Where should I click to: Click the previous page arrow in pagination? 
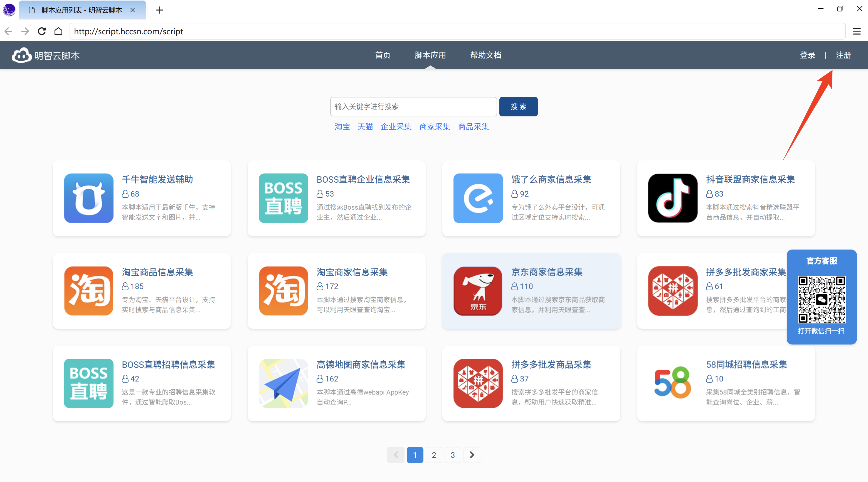tap(396, 455)
